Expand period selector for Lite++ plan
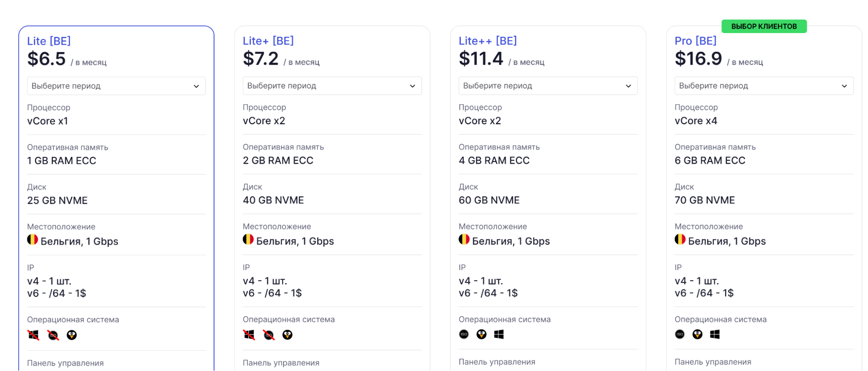The image size is (868, 371). (548, 86)
